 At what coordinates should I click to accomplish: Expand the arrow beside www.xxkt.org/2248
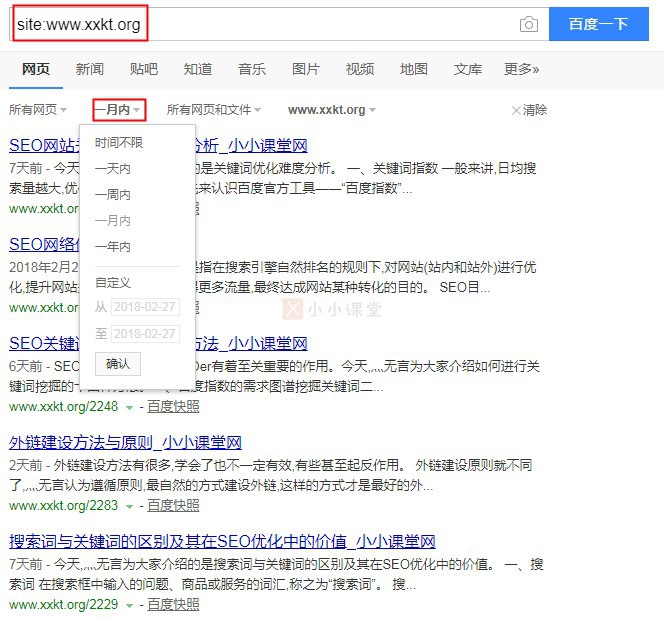coord(129,408)
